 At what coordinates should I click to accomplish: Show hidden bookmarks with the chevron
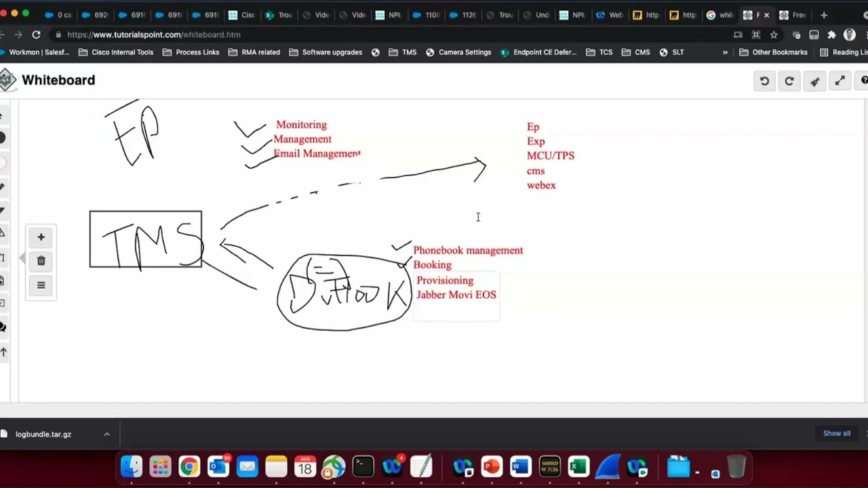pos(725,52)
